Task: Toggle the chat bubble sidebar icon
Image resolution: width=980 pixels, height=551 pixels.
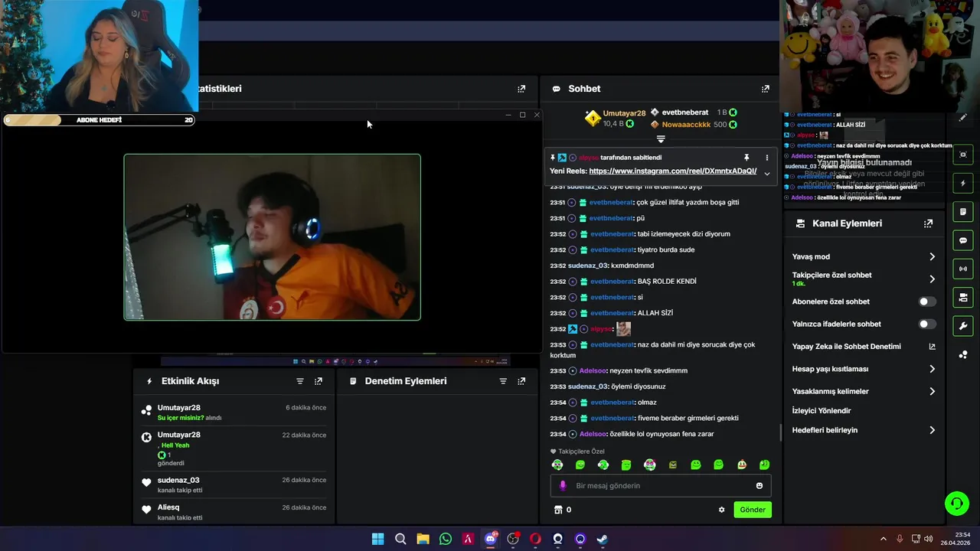Action: (963, 240)
